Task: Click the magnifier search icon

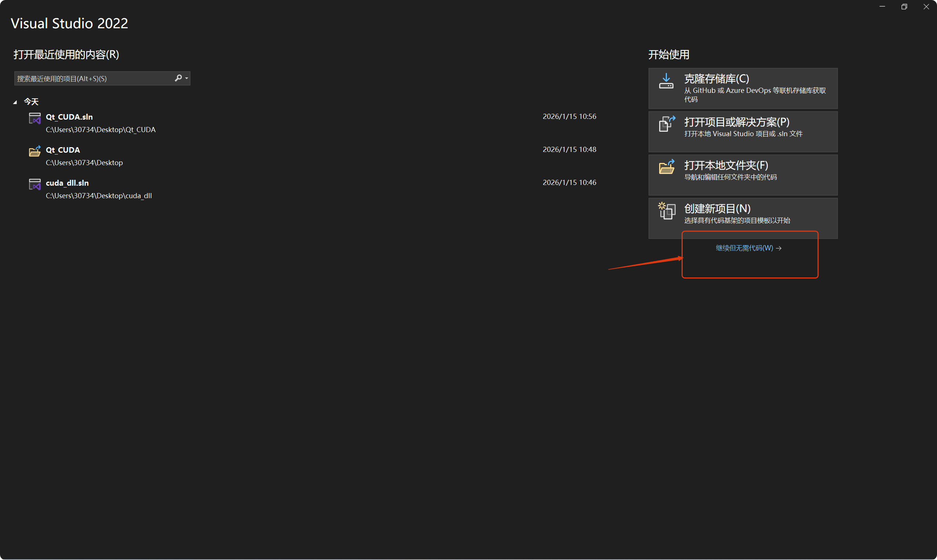Action: [x=178, y=78]
